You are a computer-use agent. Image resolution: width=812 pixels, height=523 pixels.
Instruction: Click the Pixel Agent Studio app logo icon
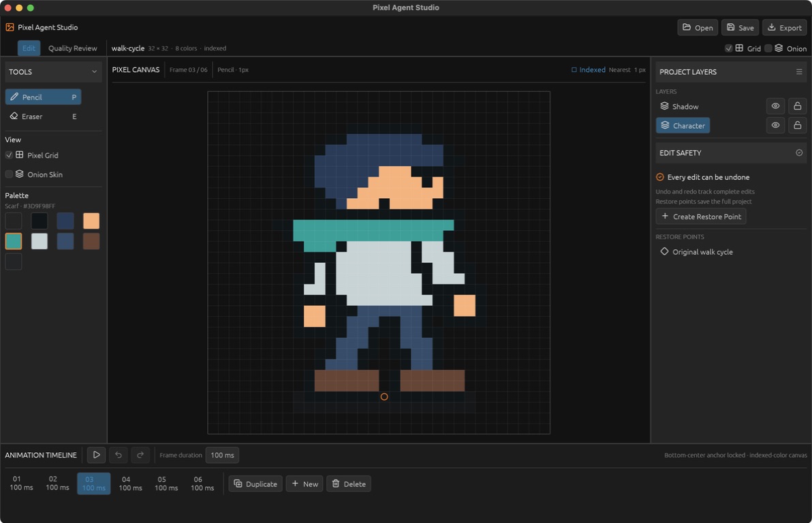pyautogui.click(x=10, y=27)
